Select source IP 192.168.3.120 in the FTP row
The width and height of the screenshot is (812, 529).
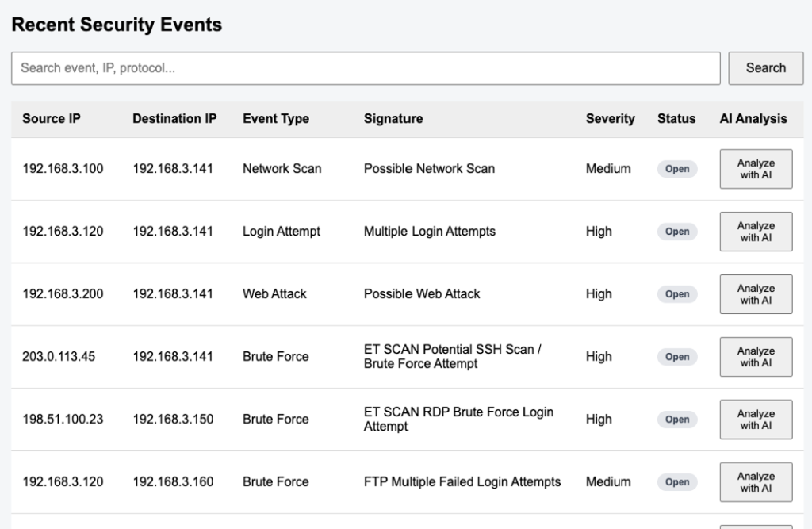tap(63, 482)
